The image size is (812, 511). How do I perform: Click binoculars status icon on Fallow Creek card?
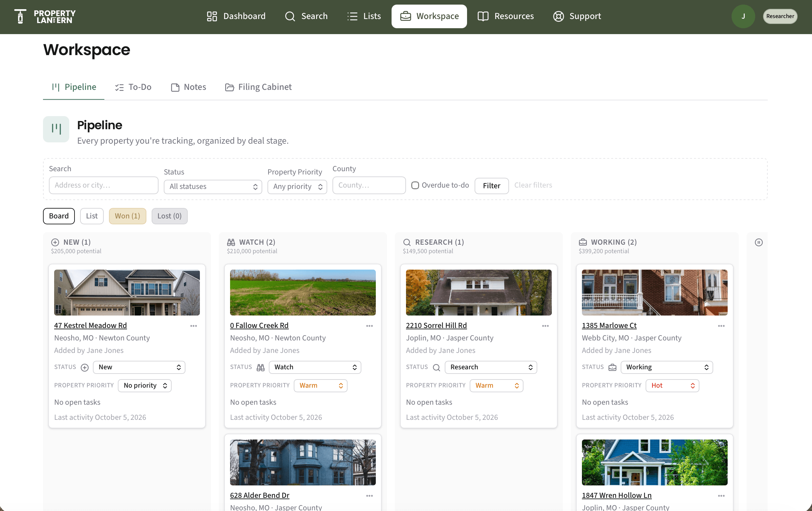point(261,367)
